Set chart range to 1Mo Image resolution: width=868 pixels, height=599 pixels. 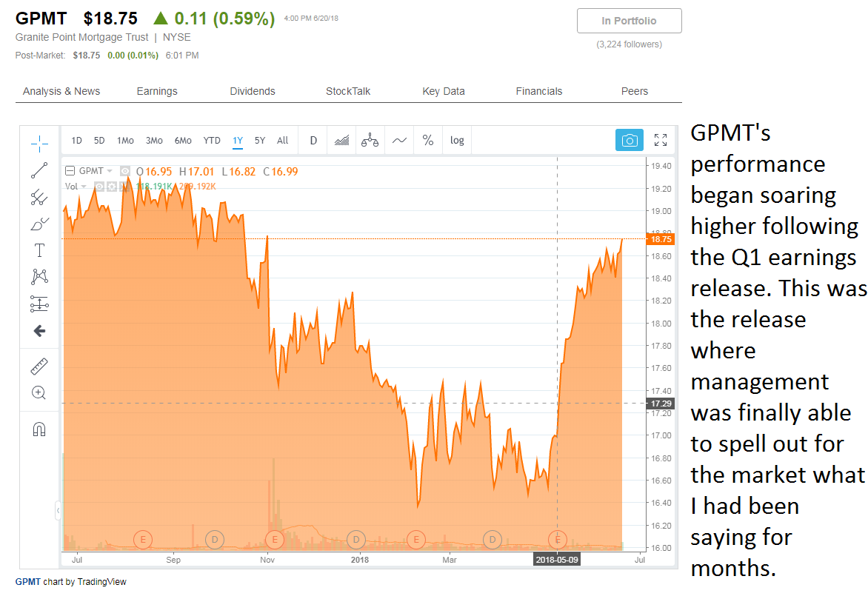point(125,141)
